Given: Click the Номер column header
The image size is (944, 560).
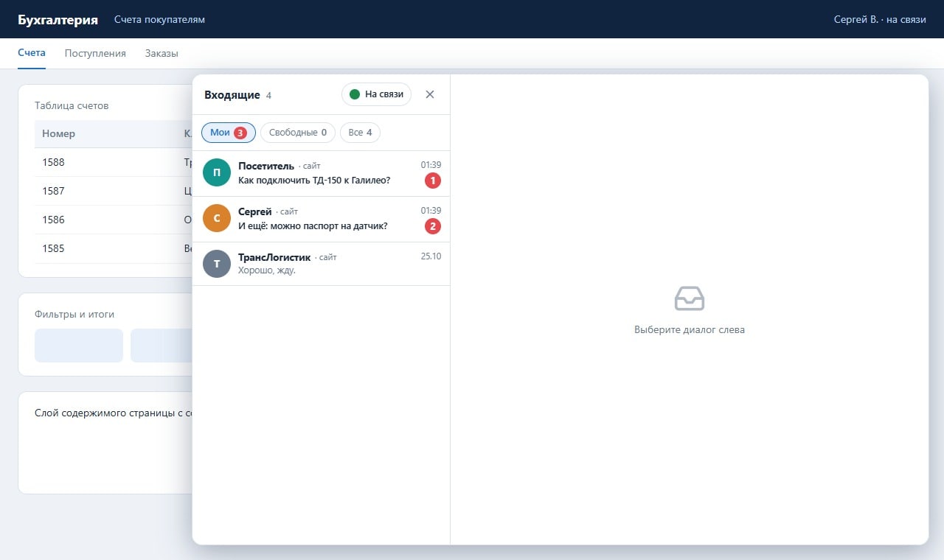Looking at the screenshot, I should 58,133.
